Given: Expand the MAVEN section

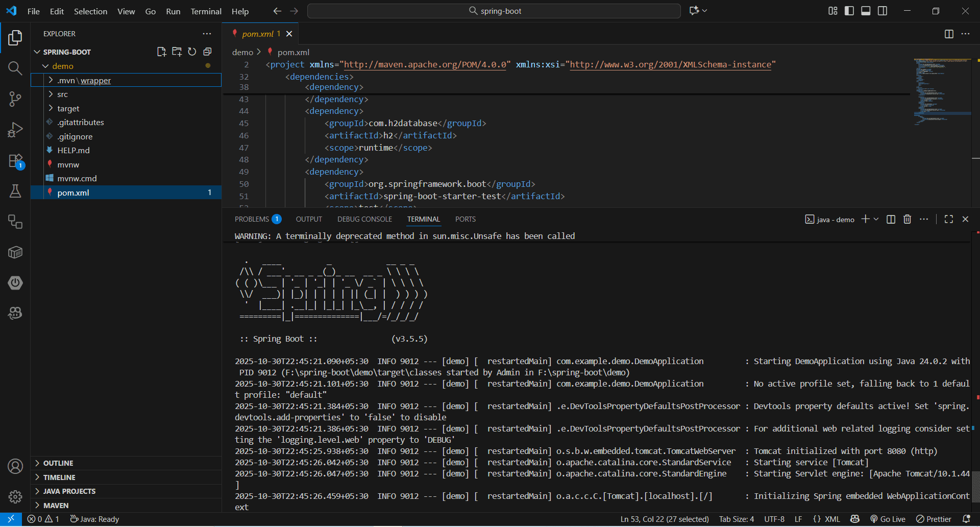Looking at the screenshot, I should 126,506.
